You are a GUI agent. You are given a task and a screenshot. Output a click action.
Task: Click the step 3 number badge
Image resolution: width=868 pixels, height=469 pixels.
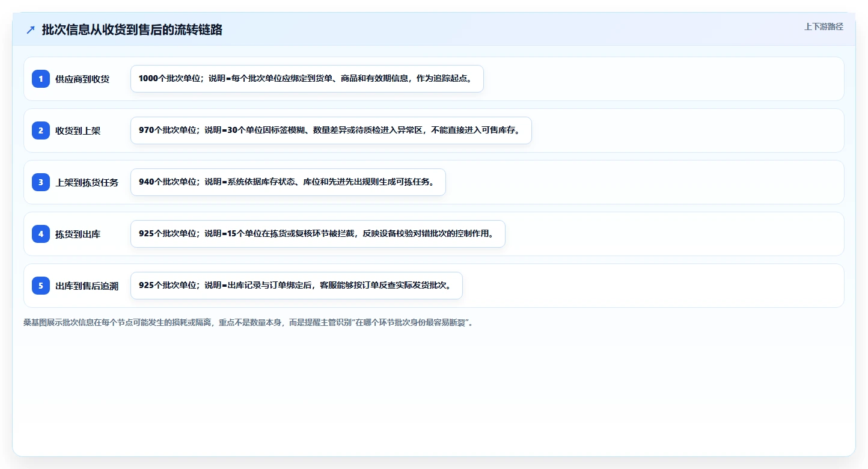click(41, 182)
